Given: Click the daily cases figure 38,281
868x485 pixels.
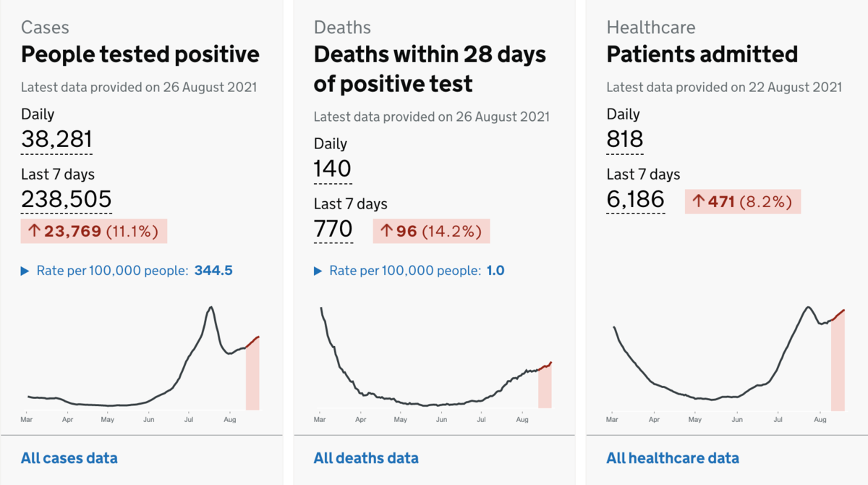Looking at the screenshot, I should point(56,139).
